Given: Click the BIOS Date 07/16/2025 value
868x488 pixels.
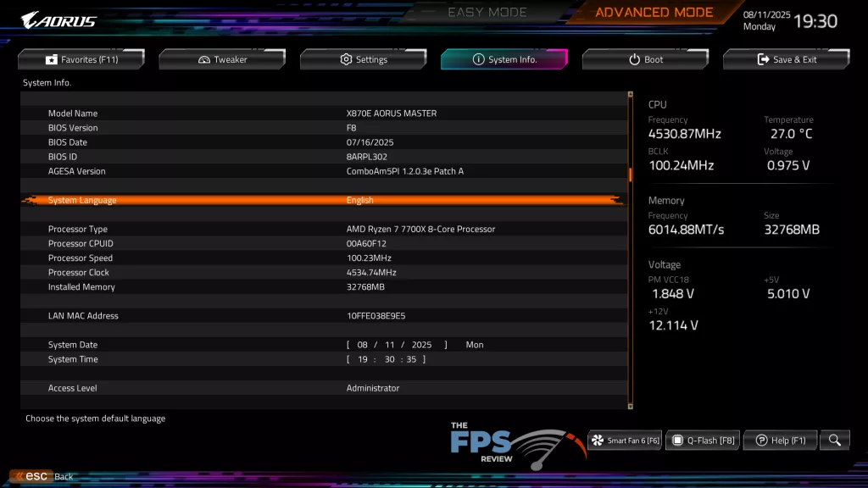Looking at the screenshot, I should (370, 142).
